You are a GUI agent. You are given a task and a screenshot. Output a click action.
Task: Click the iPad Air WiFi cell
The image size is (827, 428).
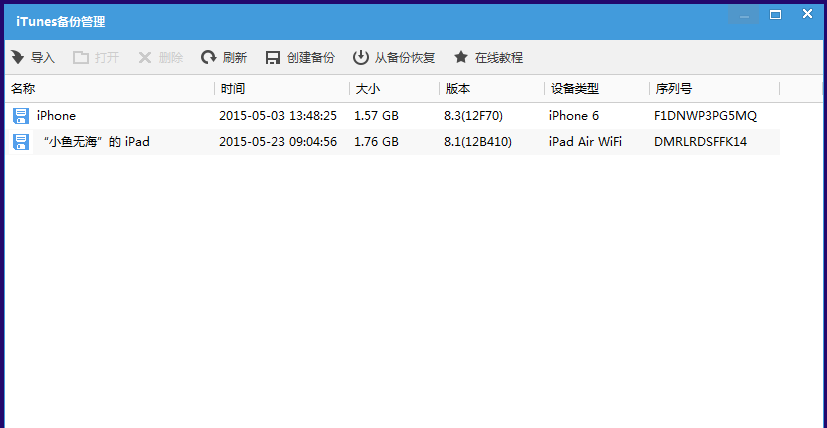point(585,141)
